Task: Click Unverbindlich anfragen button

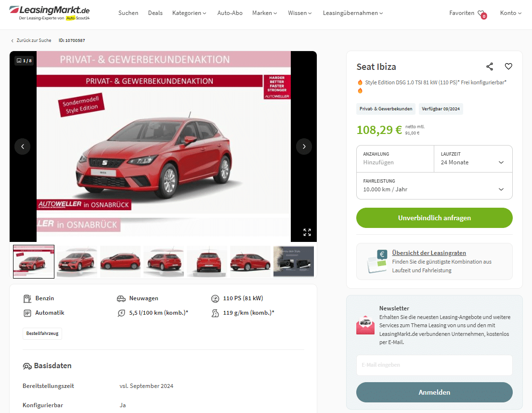Action: pos(434,218)
